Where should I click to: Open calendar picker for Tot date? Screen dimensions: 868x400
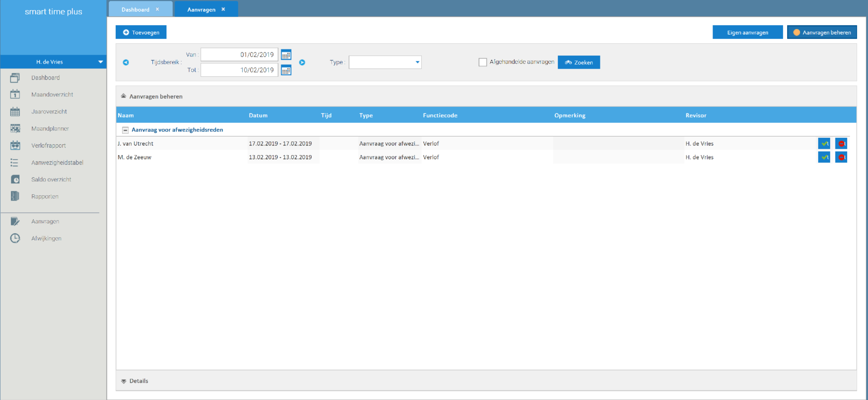286,70
